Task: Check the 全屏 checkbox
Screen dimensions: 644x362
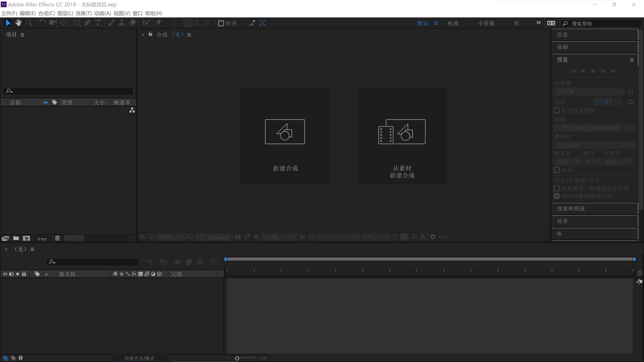Action: 557,170
